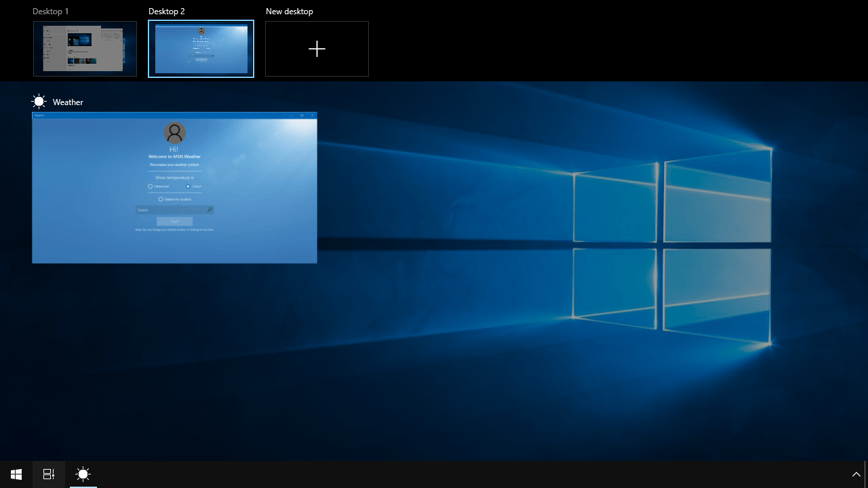Click Show desktop strip at taskbar end
Viewport: 868px width, 488px height.
pyautogui.click(x=866, y=474)
